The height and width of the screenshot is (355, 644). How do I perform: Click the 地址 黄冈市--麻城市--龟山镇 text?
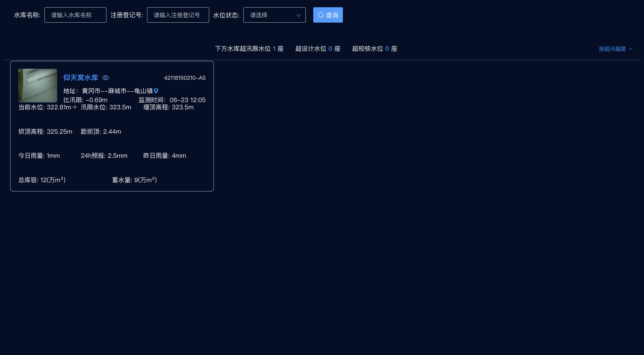pyautogui.click(x=108, y=91)
